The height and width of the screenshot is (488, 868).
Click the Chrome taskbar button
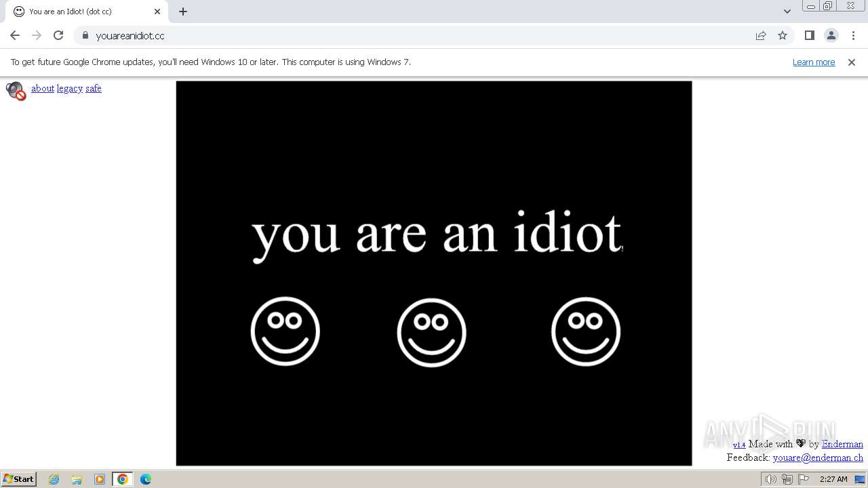point(122,479)
